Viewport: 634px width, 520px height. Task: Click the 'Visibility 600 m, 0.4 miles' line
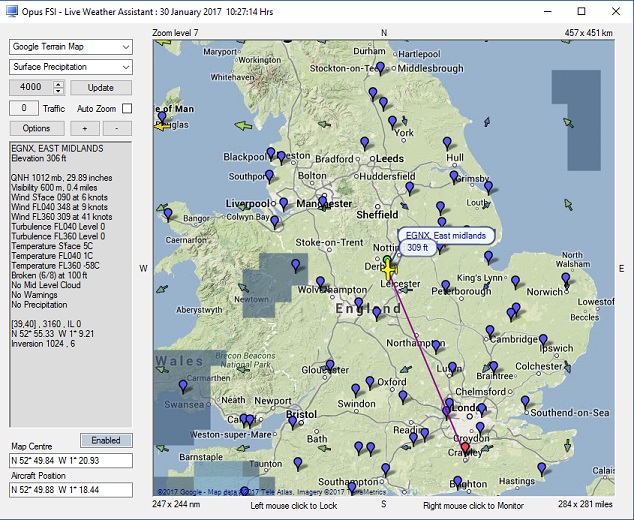54,188
